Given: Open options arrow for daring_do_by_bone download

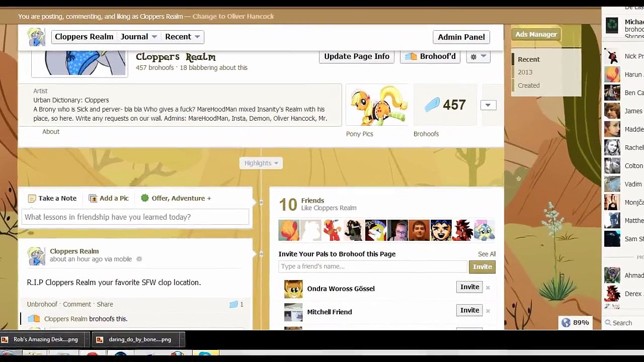Looking at the screenshot, I should pyautogui.click(x=182, y=339).
